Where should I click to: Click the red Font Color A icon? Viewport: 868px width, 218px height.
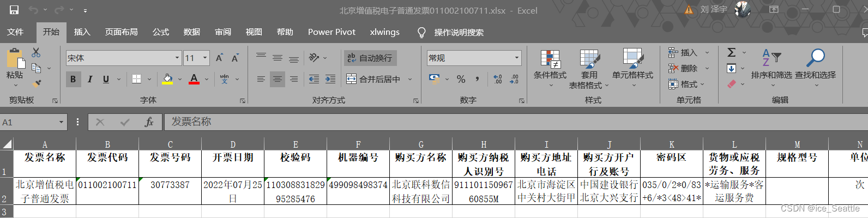click(194, 79)
